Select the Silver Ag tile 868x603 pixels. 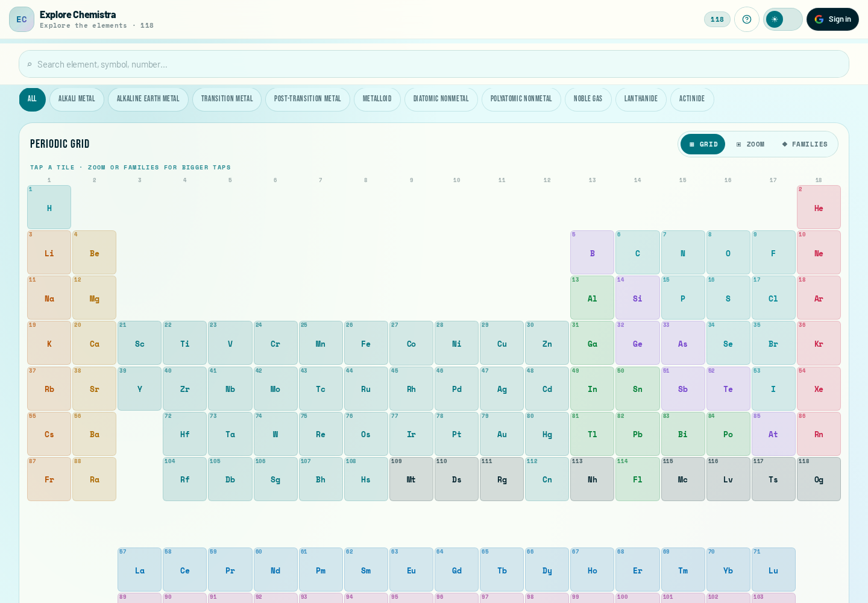click(502, 389)
